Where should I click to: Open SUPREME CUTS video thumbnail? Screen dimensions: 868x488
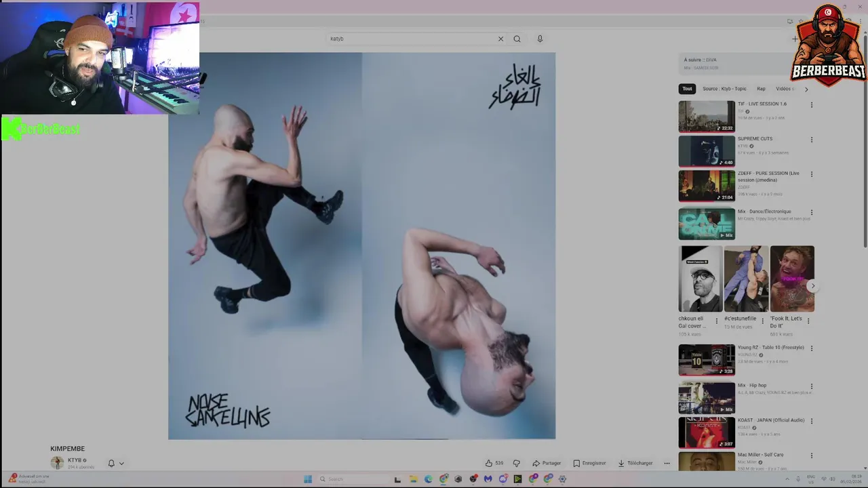(x=707, y=151)
